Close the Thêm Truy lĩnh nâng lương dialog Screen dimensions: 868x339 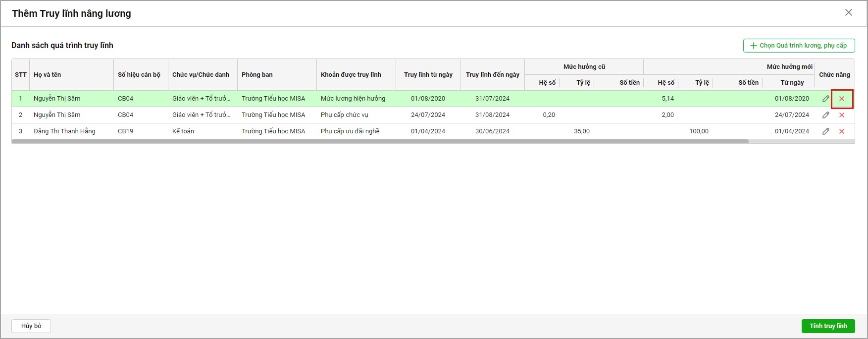[848, 13]
